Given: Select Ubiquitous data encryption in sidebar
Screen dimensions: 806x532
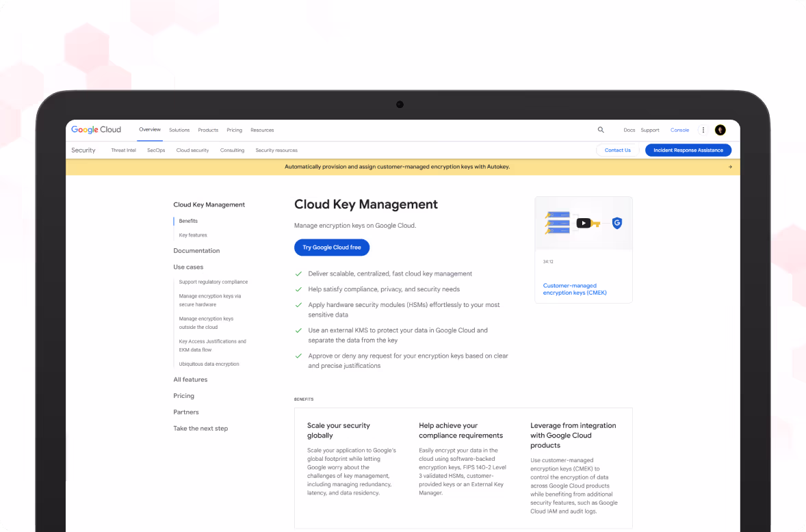Looking at the screenshot, I should tap(209, 364).
